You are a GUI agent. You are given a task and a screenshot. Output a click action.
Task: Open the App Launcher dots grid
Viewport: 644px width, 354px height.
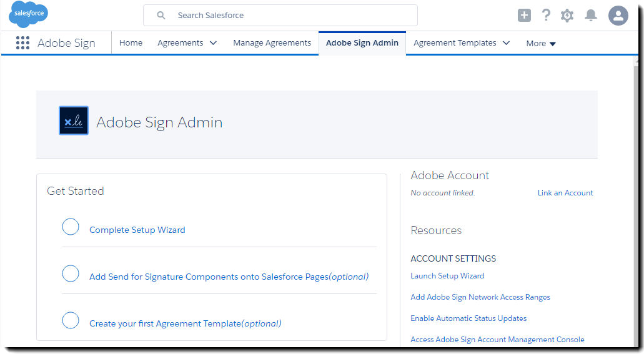22,42
